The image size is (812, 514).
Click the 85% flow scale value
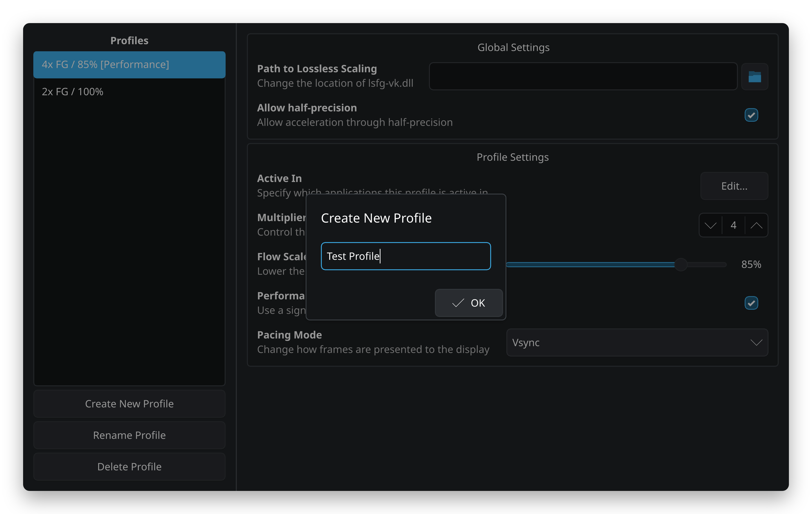(751, 264)
